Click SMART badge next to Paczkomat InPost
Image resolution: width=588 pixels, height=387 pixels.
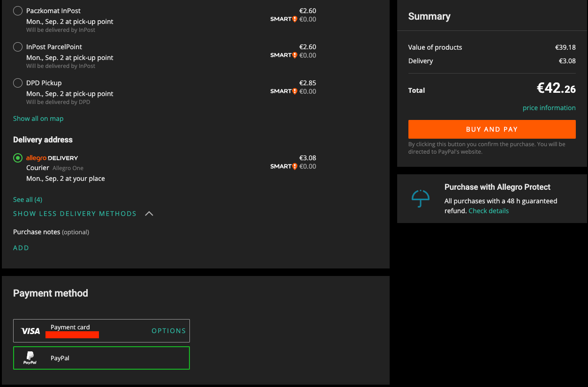(x=284, y=19)
